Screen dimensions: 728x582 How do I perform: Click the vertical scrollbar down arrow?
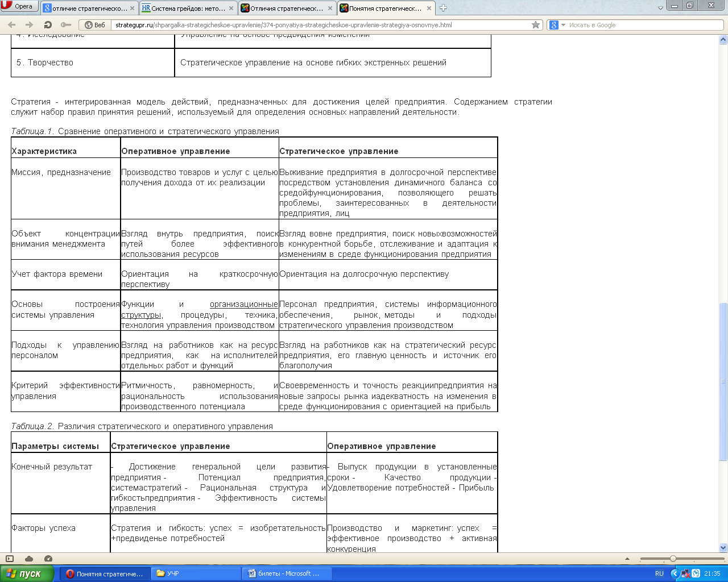723,548
